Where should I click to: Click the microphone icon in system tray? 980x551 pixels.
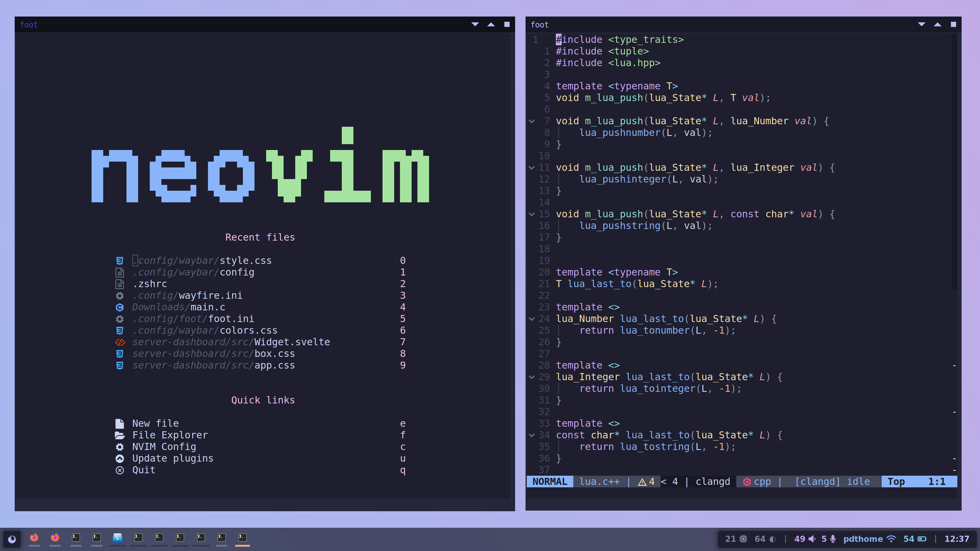[833, 539]
